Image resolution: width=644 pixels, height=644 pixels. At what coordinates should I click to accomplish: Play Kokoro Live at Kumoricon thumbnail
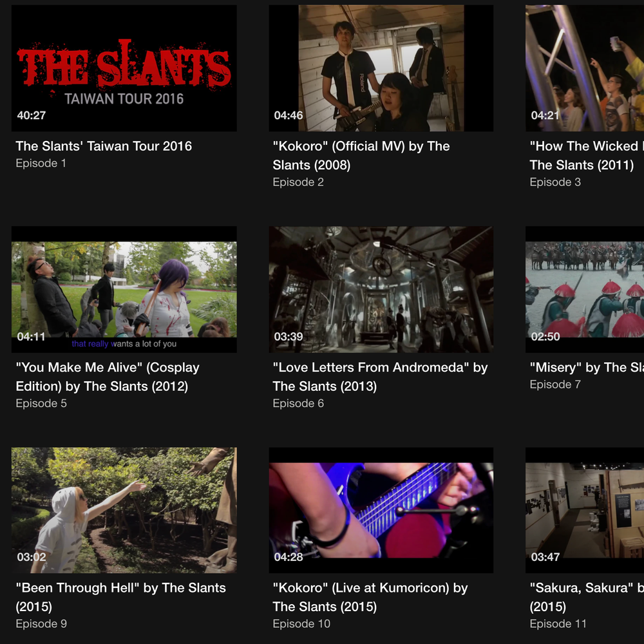tap(381, 510)
